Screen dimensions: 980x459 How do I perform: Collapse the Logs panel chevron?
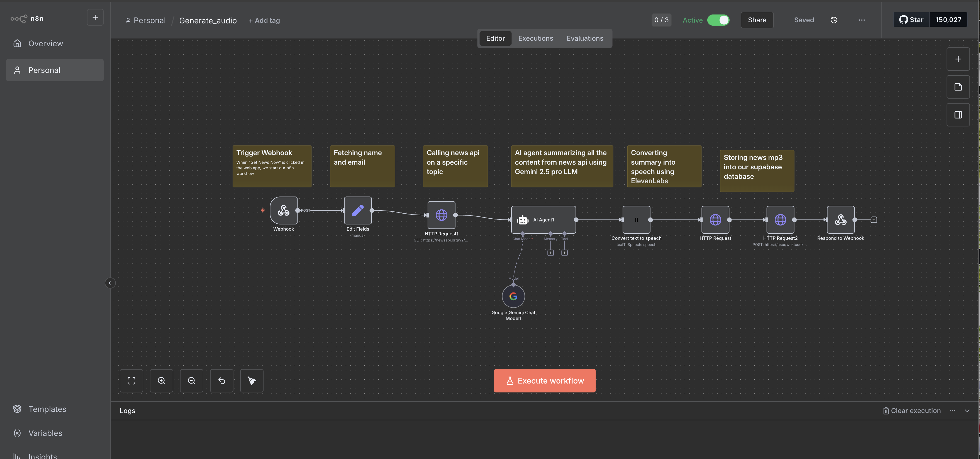point(967,411)
